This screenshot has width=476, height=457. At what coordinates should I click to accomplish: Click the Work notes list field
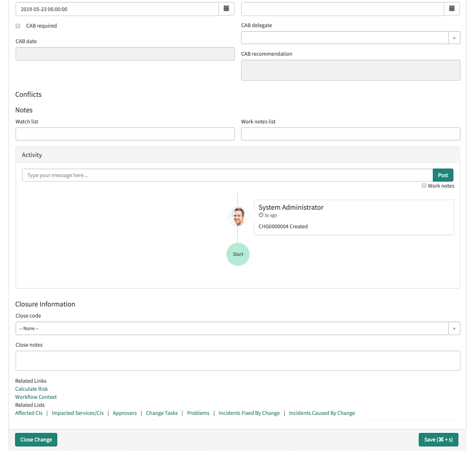click(350, 134)
